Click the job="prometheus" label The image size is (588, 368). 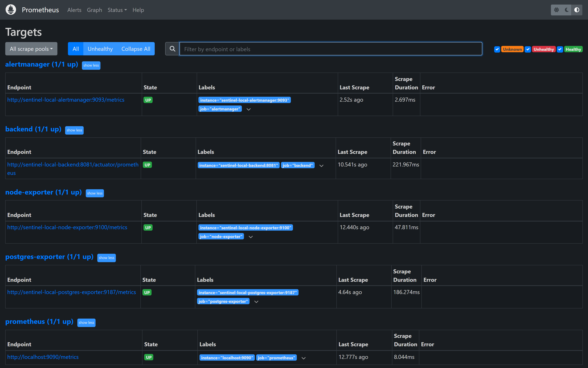click(x=276, y=357)
